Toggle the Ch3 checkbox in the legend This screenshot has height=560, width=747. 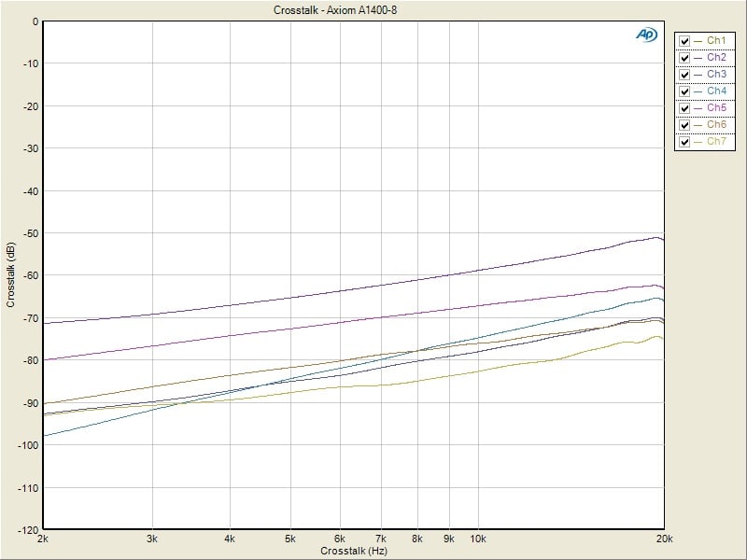(685, 75)
